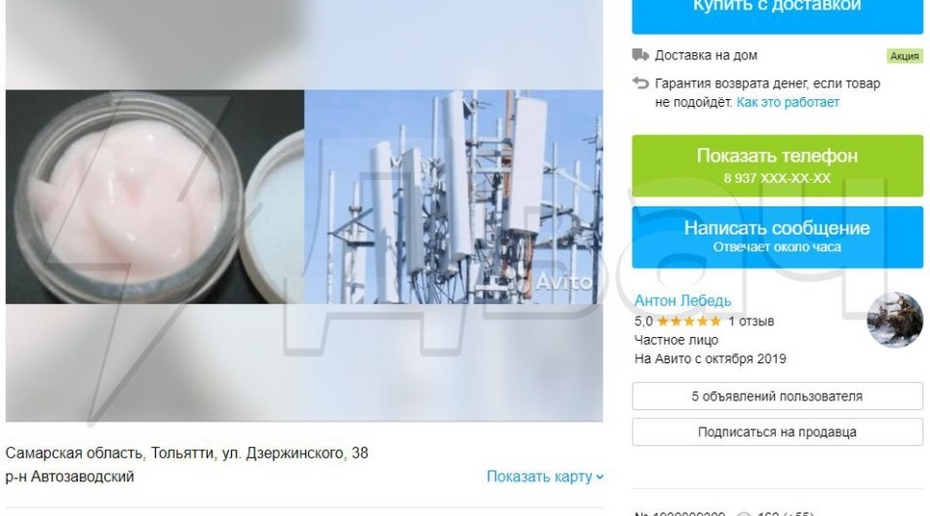Open the pink cream jar photo
This screenshot has height=516, width=930.
[155, 197]
